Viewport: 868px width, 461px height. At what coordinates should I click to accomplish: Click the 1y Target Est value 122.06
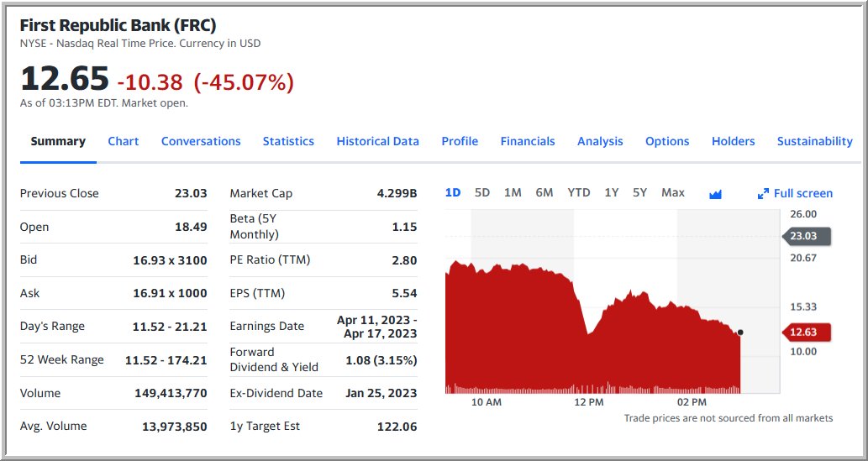coord(397,427)
